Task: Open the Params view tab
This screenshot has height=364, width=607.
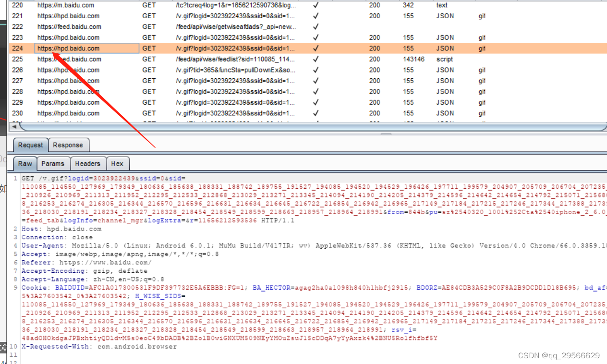Action: click(x=53, y=164)
